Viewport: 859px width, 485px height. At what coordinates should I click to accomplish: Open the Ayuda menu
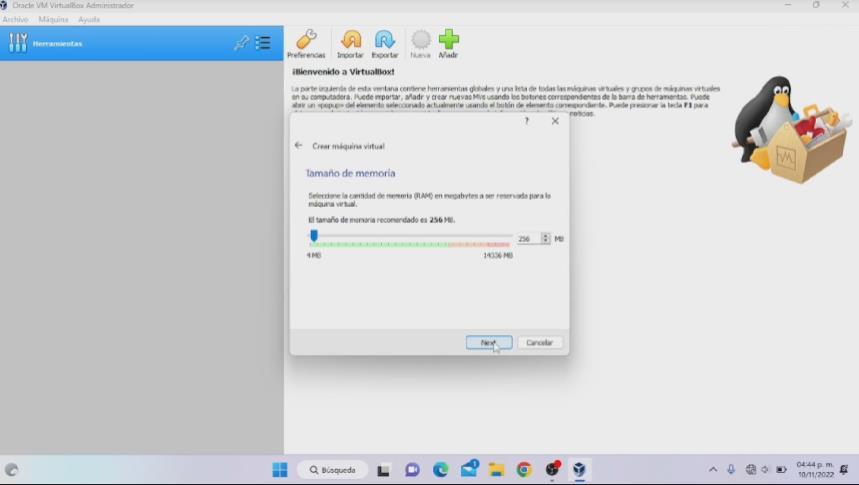89,19
